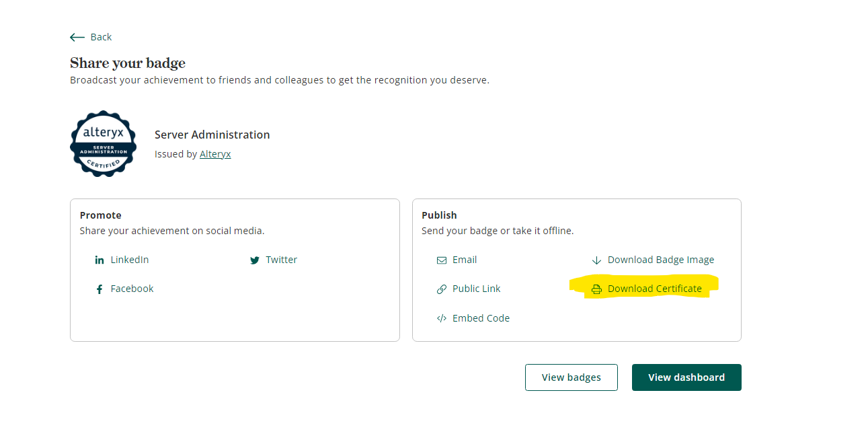868x438 pixels.
Task: Click the download arrow for Badge Image
Action: (x=597, y=260)
